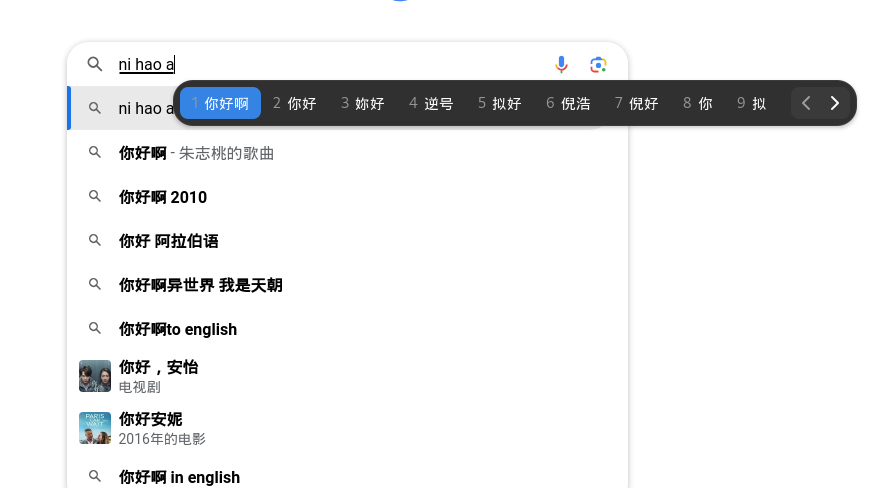Viewport: 882px width, 488px height.
Task: Choose IME candidate 3 妳好
Action: coord(363,103)
